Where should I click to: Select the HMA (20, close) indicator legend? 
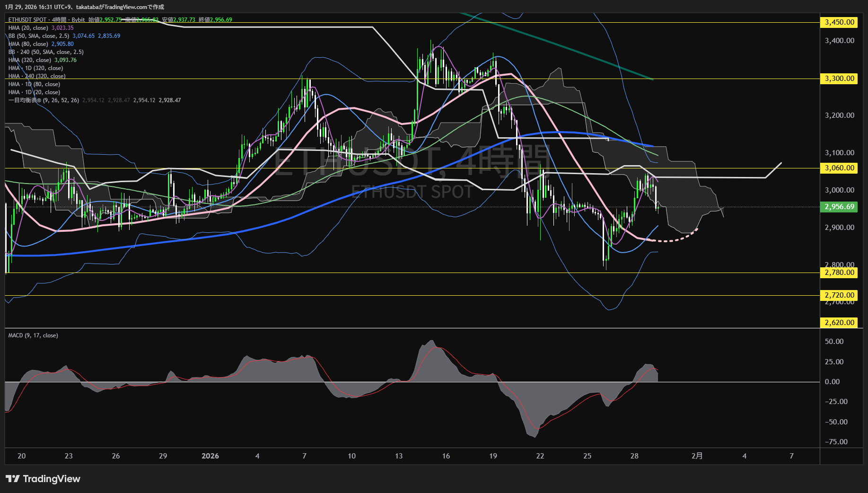28,28
